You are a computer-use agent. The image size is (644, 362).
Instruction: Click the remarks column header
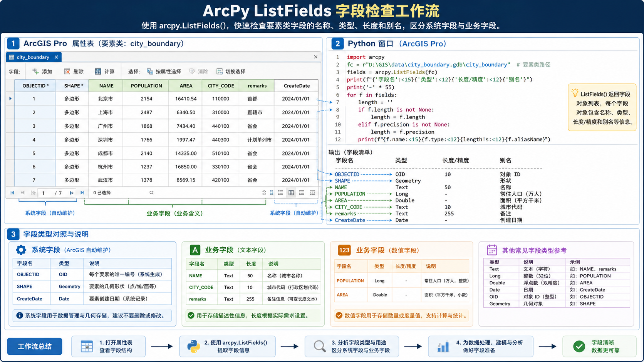point(257,86)
